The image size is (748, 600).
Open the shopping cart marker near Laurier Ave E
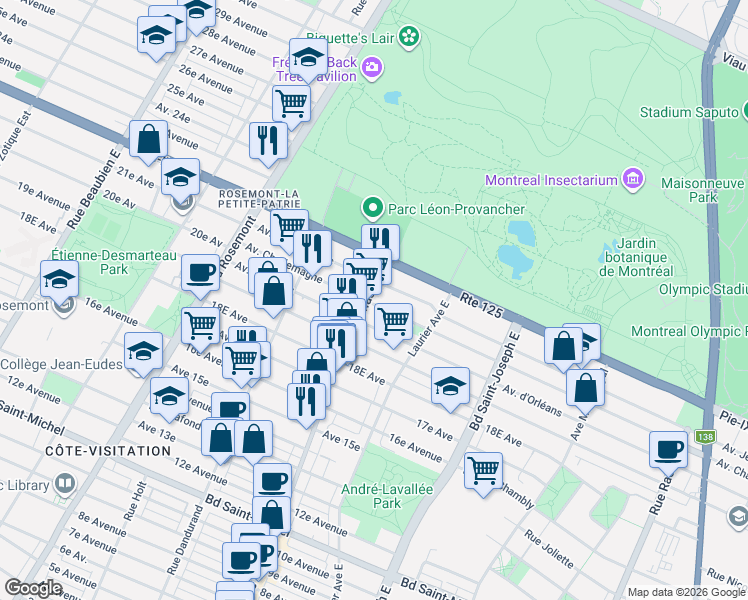[394, 322]
